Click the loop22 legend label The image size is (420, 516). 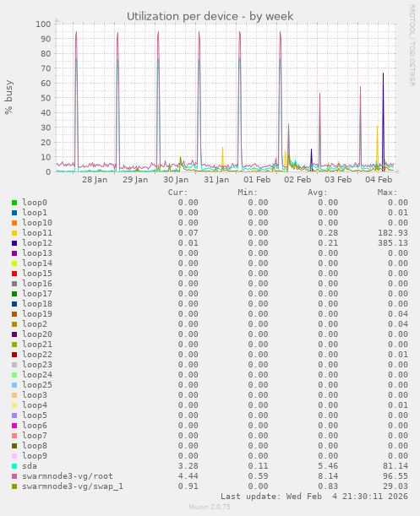click(37, 355)
